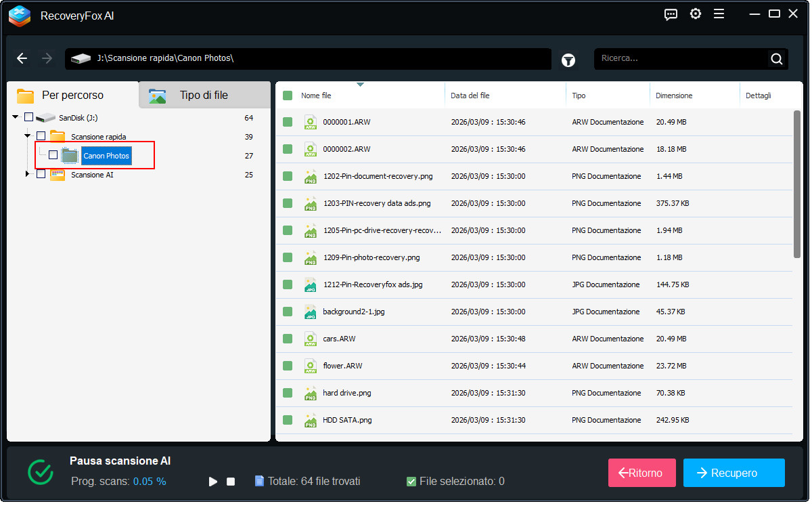Click the back navigation arrow
812x508 pixels.
tap(22, 59)
